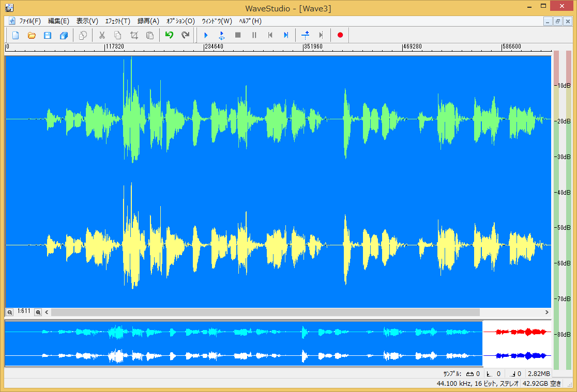The image size is (577, 392).
Task: Zoom in the waveform view
Action: tap(38, 312)
